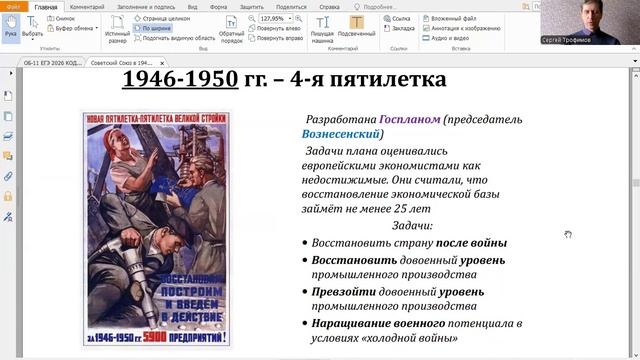Open the security lock panel icon
Screen dimensions: 640x360
(x=8, y=196)
